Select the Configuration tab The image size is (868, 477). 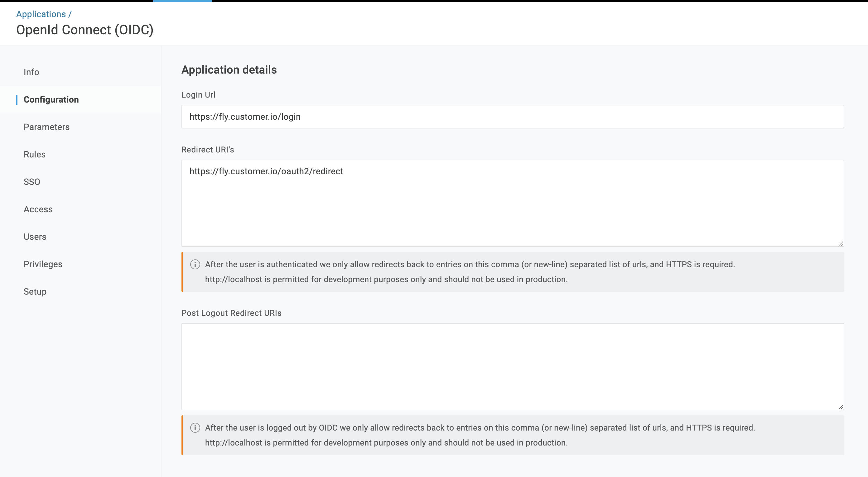click(x=51, y=99)
